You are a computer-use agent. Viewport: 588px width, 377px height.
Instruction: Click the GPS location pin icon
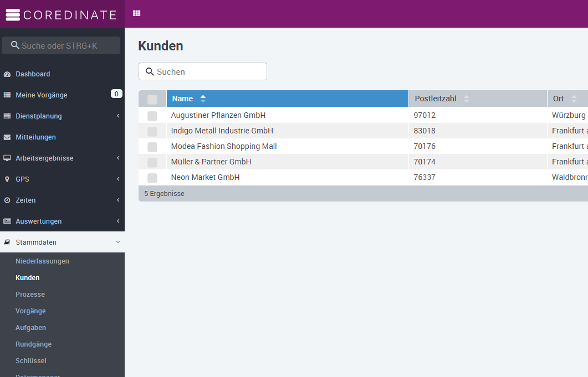(7, 179)
